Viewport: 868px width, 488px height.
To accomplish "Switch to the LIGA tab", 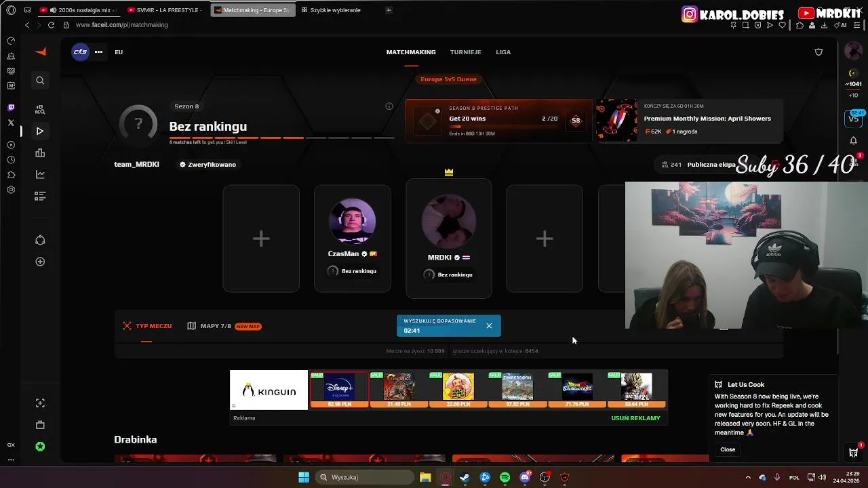I will [503, 52].
